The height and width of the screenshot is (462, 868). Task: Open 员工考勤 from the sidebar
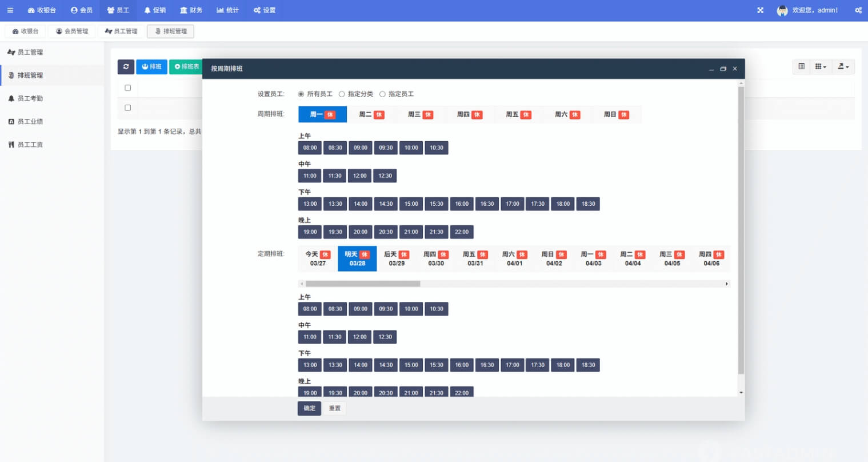coord(30,98)
